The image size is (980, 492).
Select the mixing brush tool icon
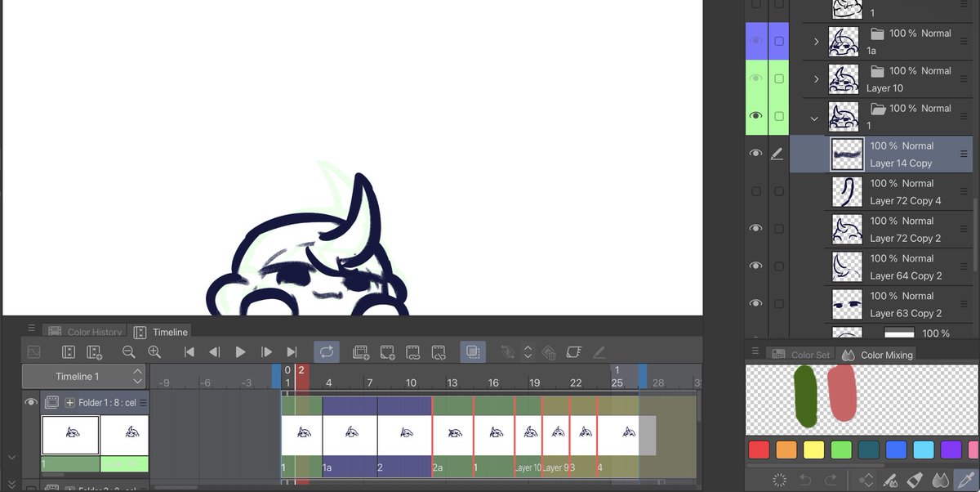[892, 480]
